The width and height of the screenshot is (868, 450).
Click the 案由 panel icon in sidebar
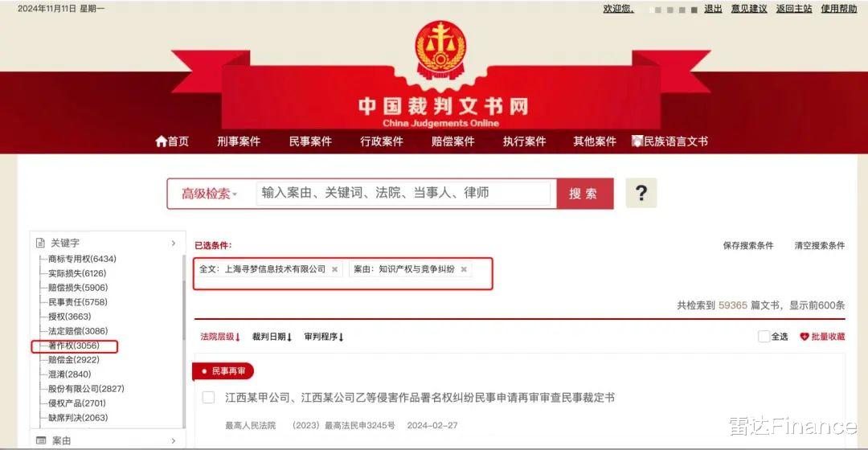tap(41, 440)
